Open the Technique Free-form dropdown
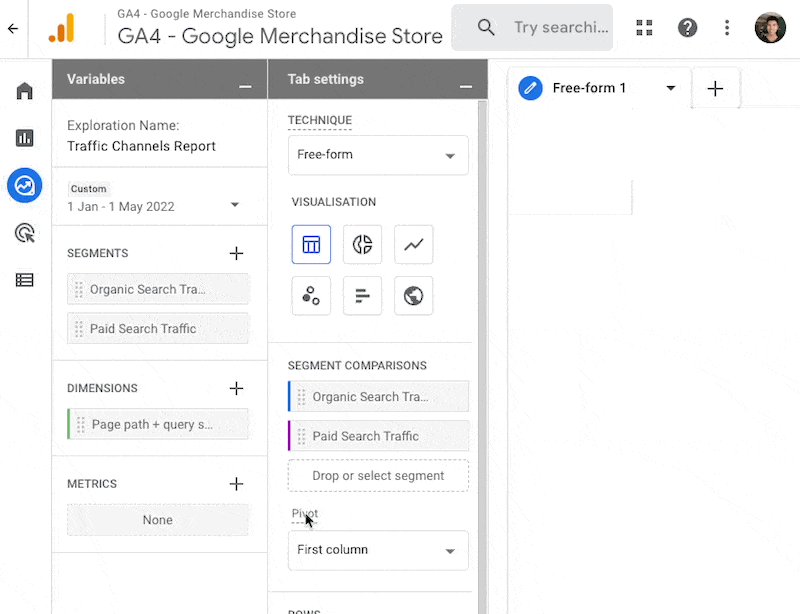Screen dimensions: 800x614 [378, 156]
